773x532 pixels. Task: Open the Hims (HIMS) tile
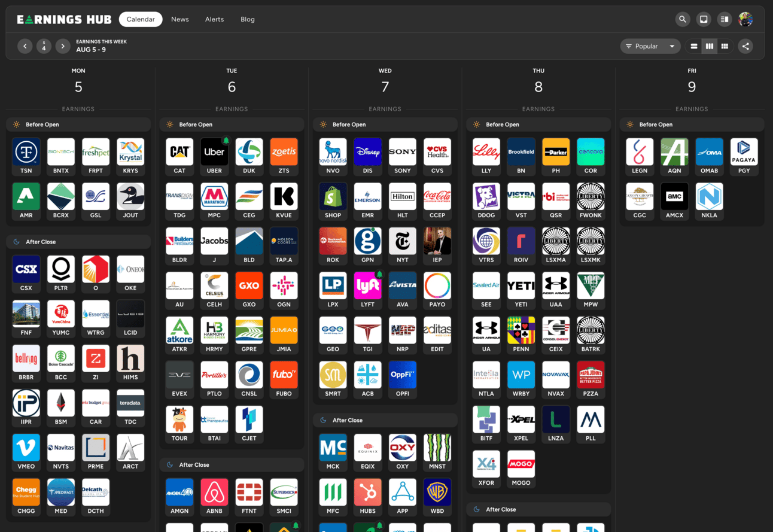pos(130,363)
